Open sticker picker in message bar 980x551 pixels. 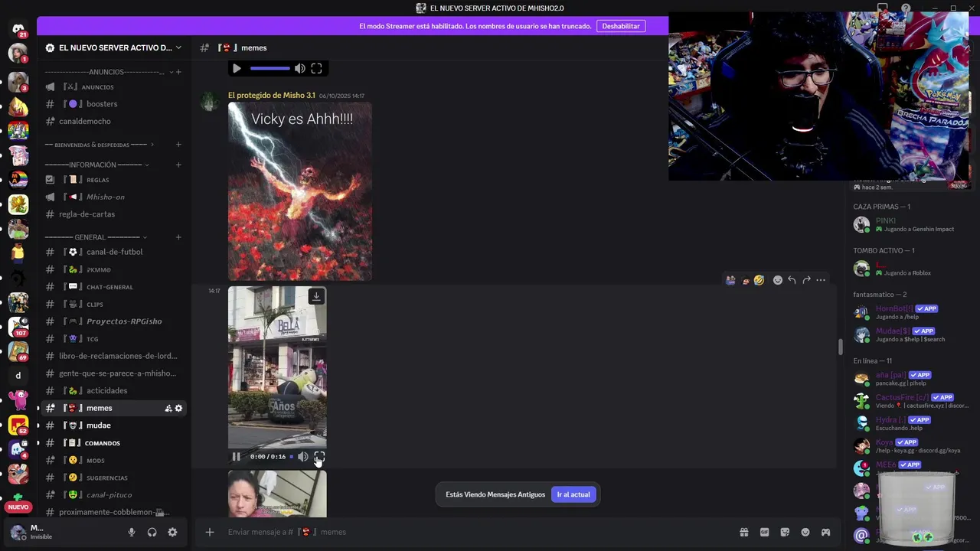(x=785, y=533)
